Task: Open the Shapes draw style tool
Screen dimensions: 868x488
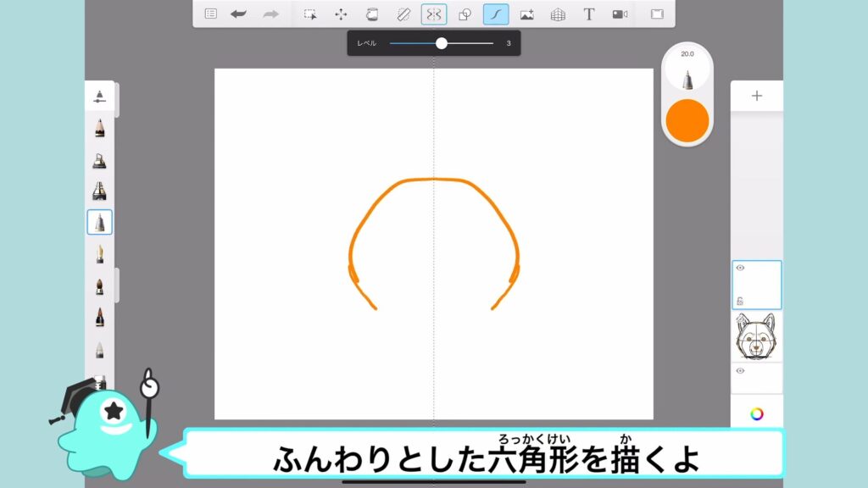Action: (465, 14)
